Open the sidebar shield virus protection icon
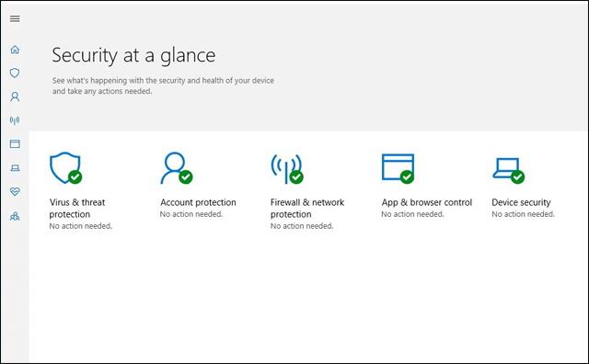The width and height of the screenshot is (589, 364). (x=15, y=73)
